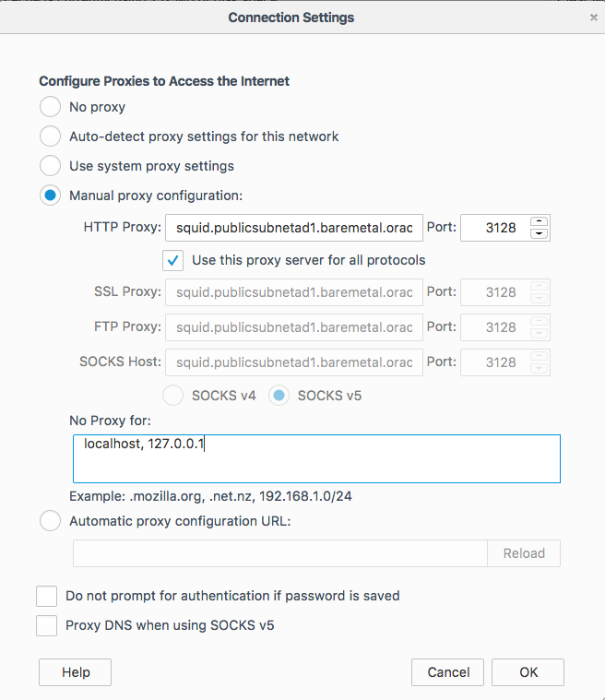Select SOCKS v5 radio option

pyautogui.click(x=279, y=396)
